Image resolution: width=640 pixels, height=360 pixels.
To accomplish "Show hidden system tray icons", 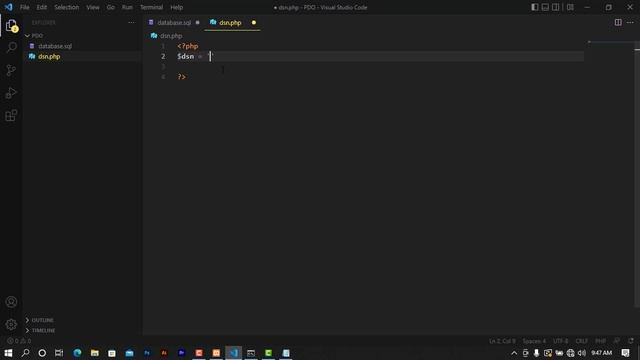I will (x=514, y=353).
